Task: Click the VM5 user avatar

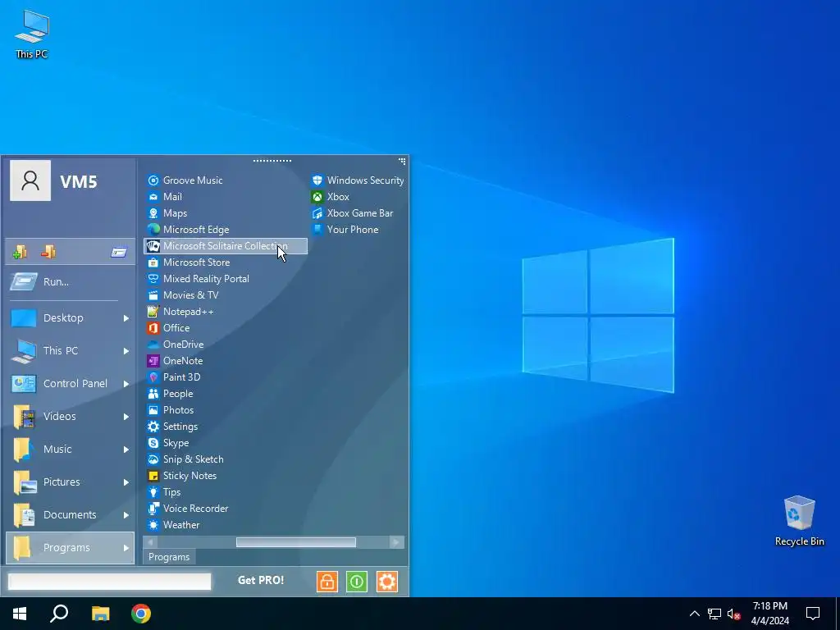Action: point(30,180)
